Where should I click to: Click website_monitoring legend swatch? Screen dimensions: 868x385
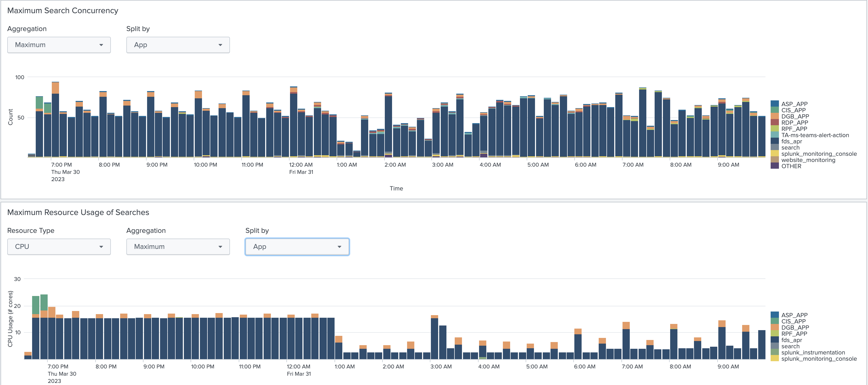(775, 160)
